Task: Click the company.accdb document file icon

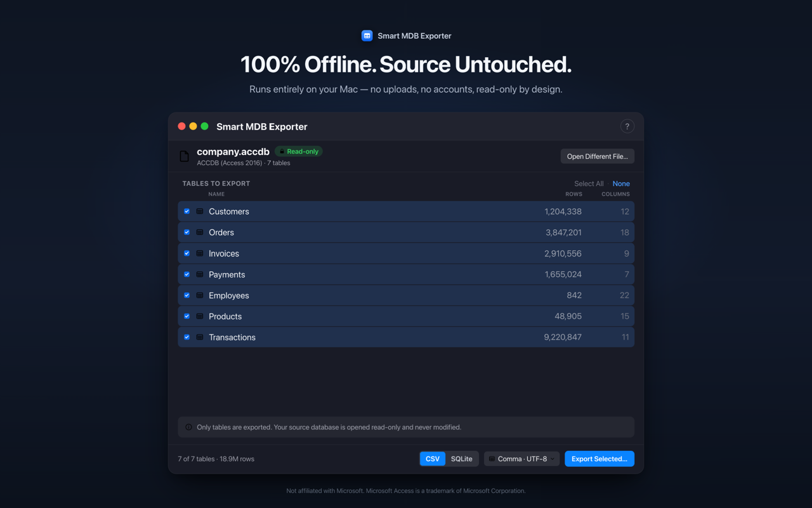Action: pos(184,156)
